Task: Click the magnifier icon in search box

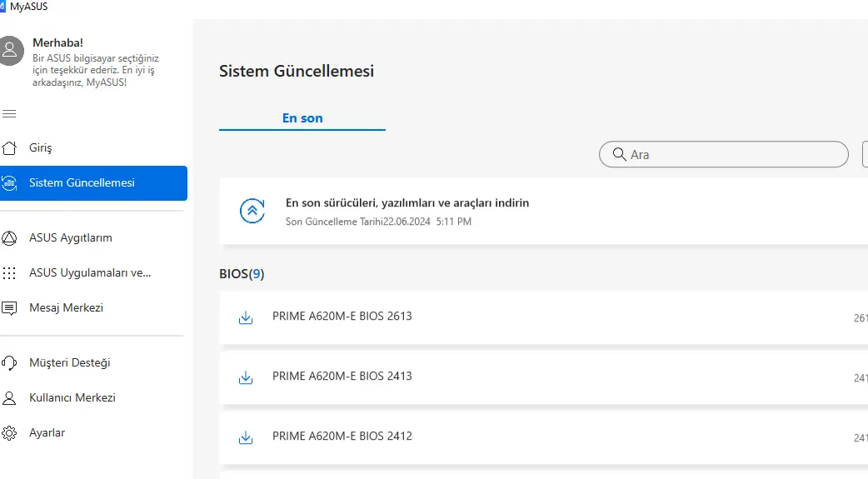Action: [620, 154]
